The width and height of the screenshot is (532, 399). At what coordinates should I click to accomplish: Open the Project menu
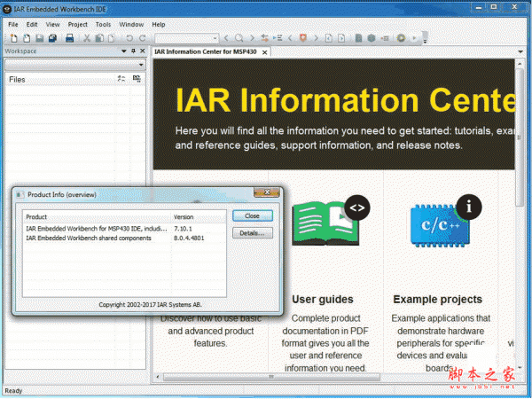[78, 25]
